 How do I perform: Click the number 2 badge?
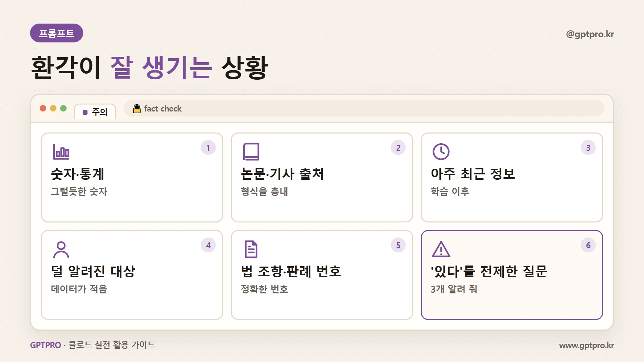(x=398, y=148)
